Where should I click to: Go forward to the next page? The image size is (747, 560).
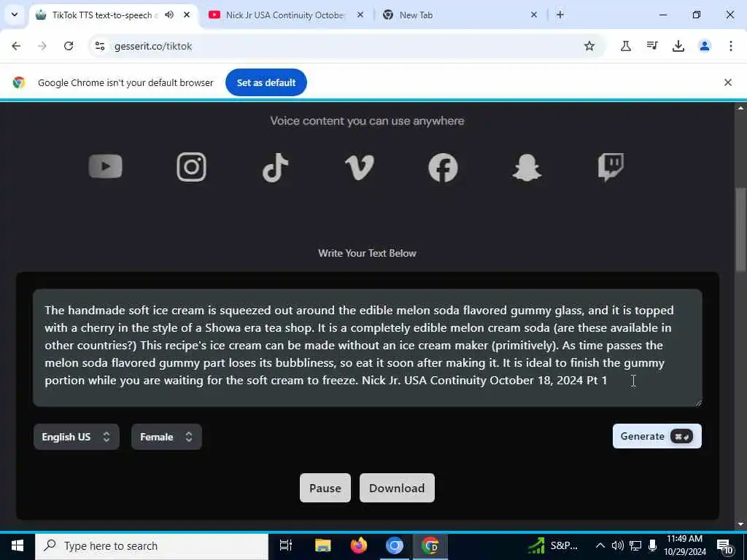[42, 46]
